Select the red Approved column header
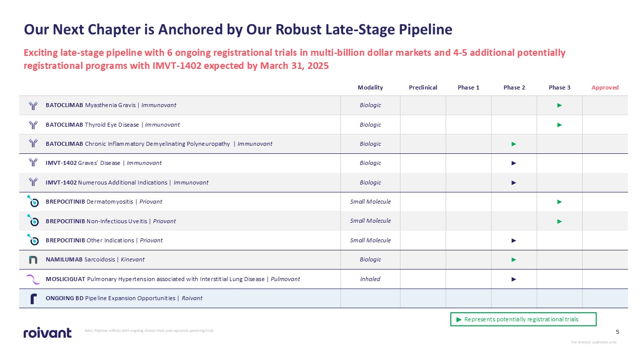 (605, 87)
